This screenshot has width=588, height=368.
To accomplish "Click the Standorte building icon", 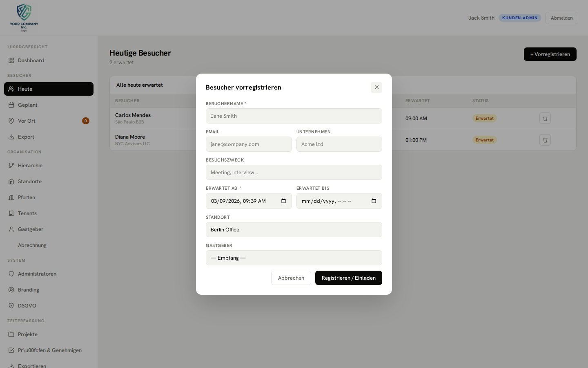I will (x=11, y=181).
